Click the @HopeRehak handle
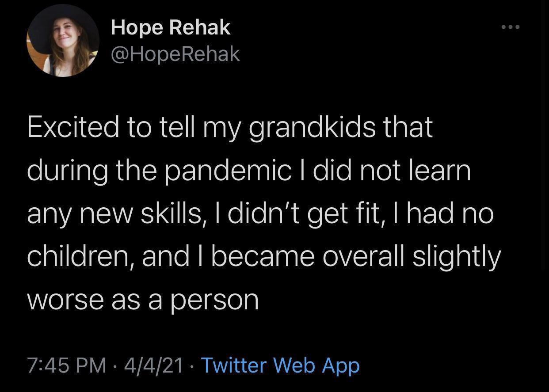The width and height of the screenshot is (549, 392). point(175,54)
